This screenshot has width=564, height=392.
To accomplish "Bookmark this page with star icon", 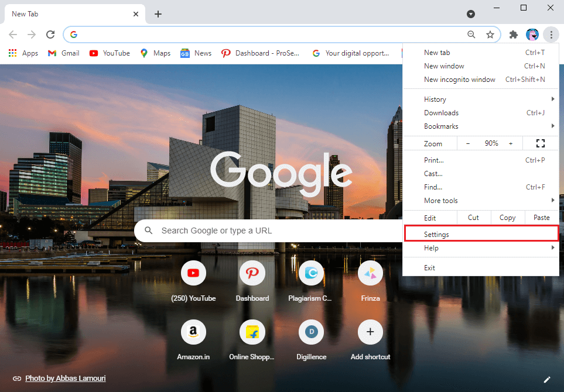I will pos(490,35).
